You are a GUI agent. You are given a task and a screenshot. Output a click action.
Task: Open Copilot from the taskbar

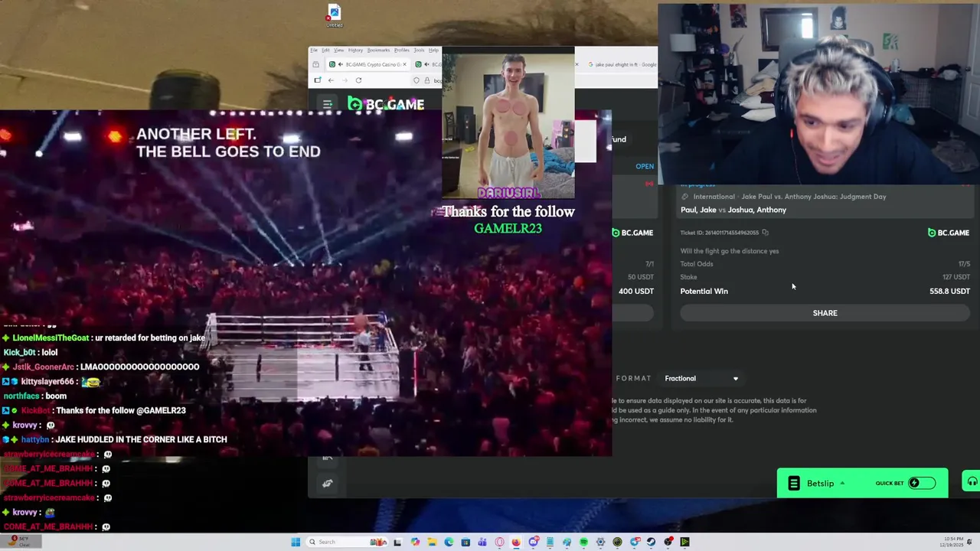415,542
